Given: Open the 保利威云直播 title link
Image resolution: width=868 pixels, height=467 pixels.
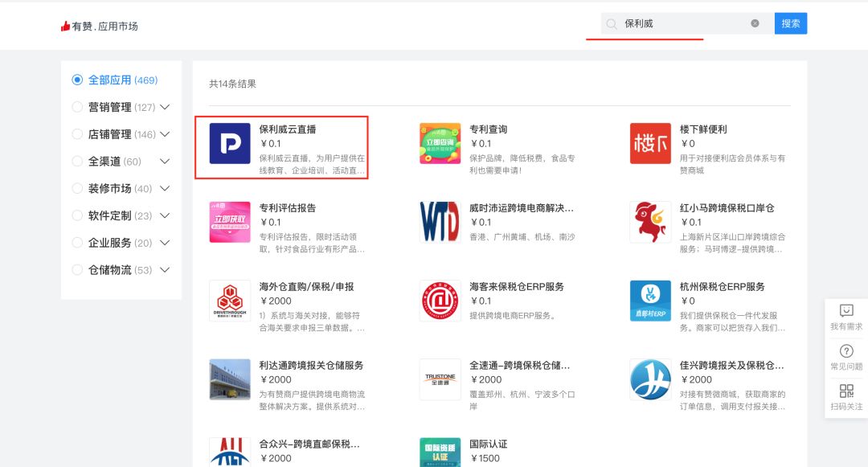Looking at the screenshot, I should pos(287,129).
